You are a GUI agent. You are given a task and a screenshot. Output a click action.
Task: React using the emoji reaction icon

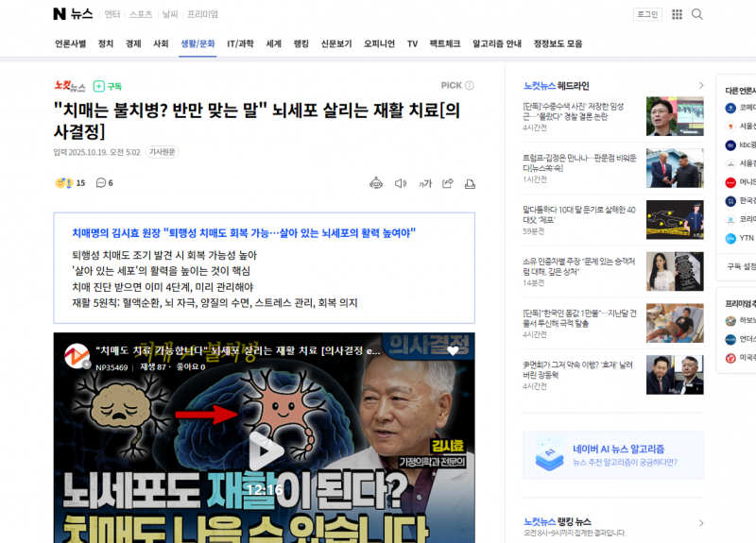coord(64,183)
